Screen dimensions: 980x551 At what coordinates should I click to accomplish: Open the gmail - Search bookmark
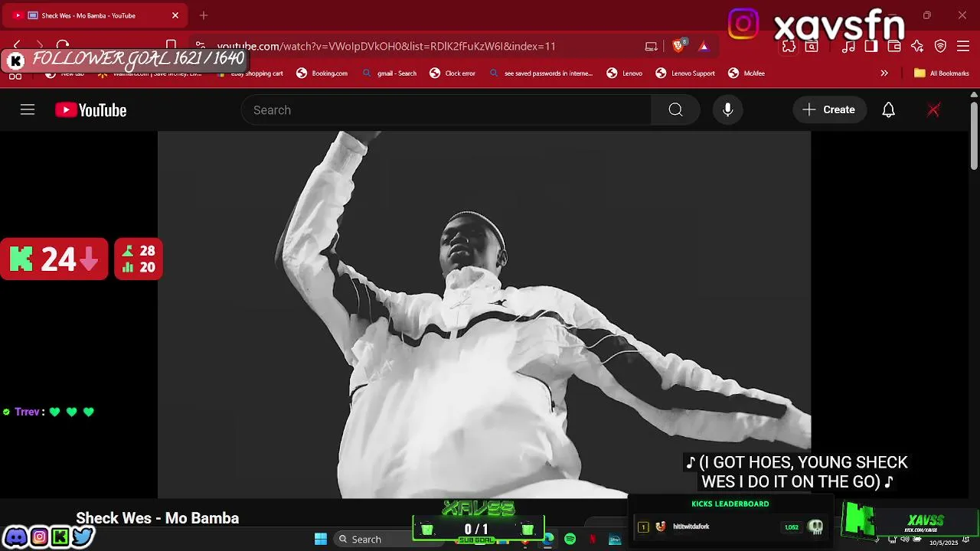390,73
